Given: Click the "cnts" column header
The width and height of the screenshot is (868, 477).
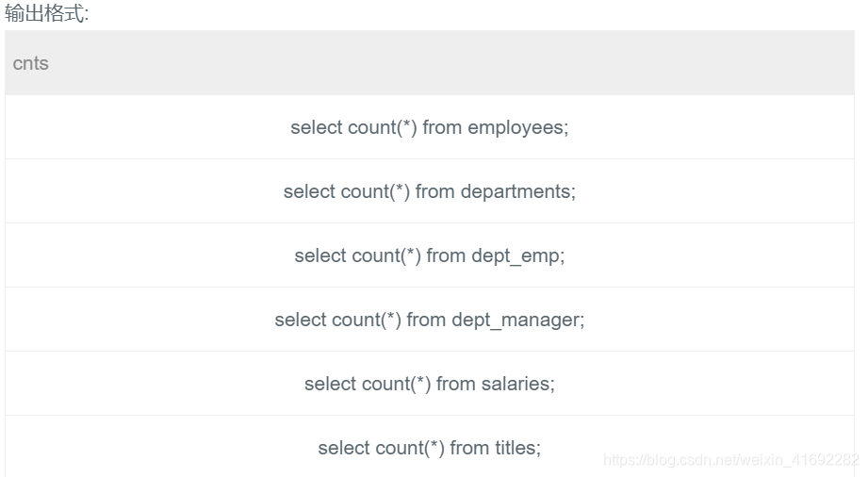Looking at the screenshot, I should (31, 64).
